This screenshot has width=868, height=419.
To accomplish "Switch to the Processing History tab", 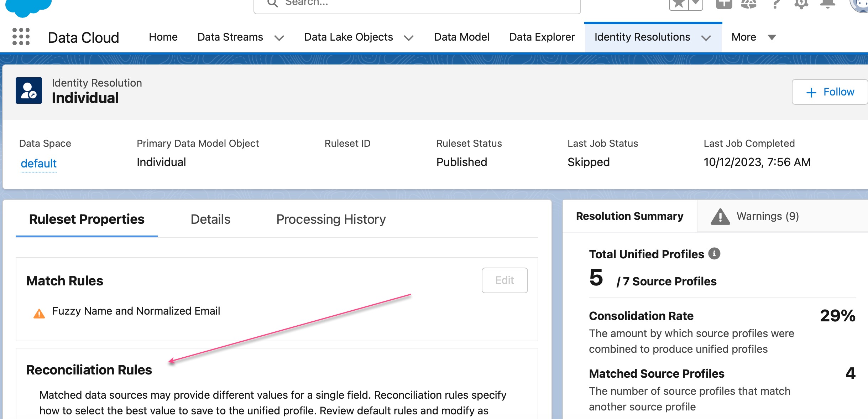I will click(331, 219).
